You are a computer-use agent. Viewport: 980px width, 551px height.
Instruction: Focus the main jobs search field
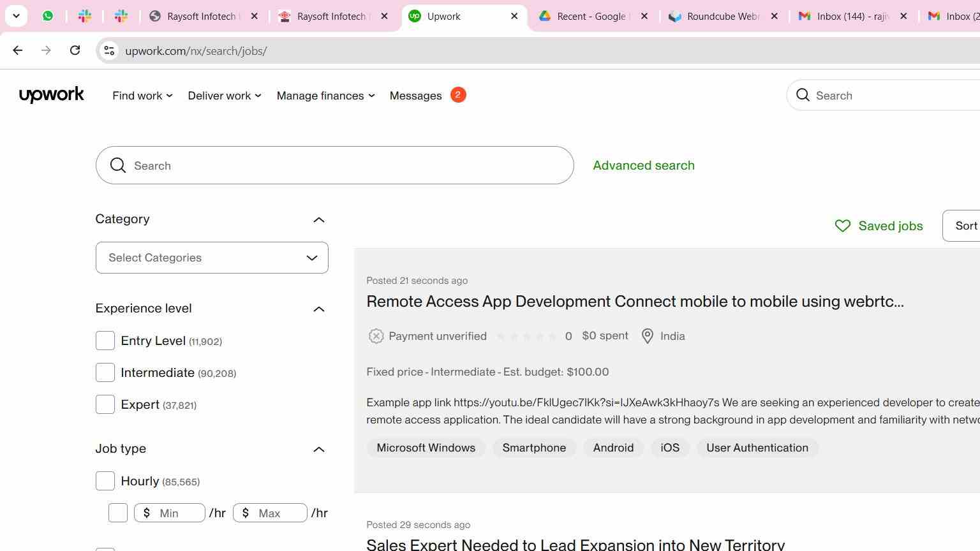(335, 165)
